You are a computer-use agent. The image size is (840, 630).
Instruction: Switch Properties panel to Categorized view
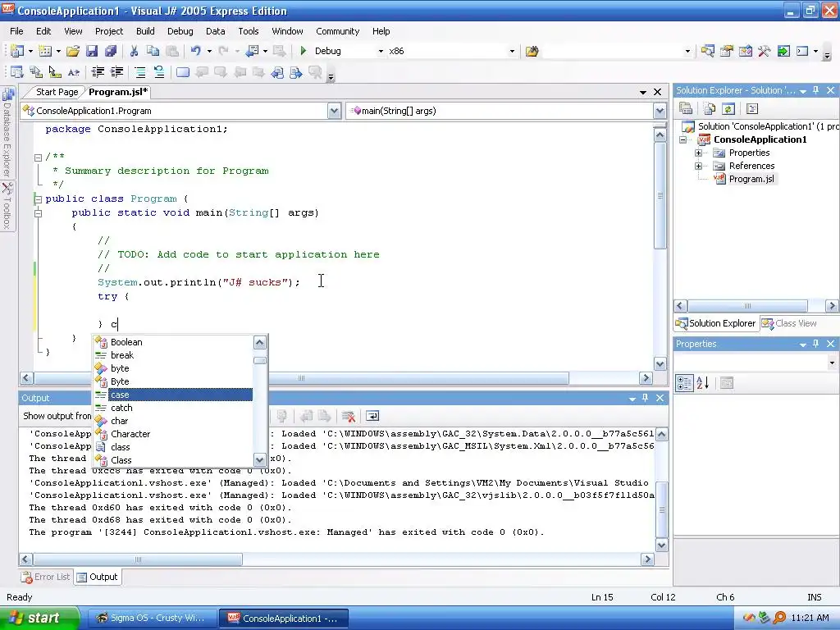tap(685, 382)
